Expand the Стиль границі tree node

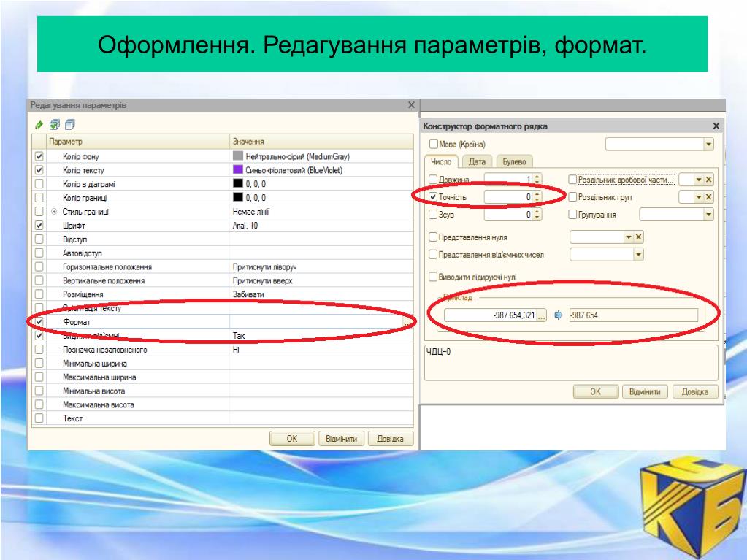(x=54, y=212)
